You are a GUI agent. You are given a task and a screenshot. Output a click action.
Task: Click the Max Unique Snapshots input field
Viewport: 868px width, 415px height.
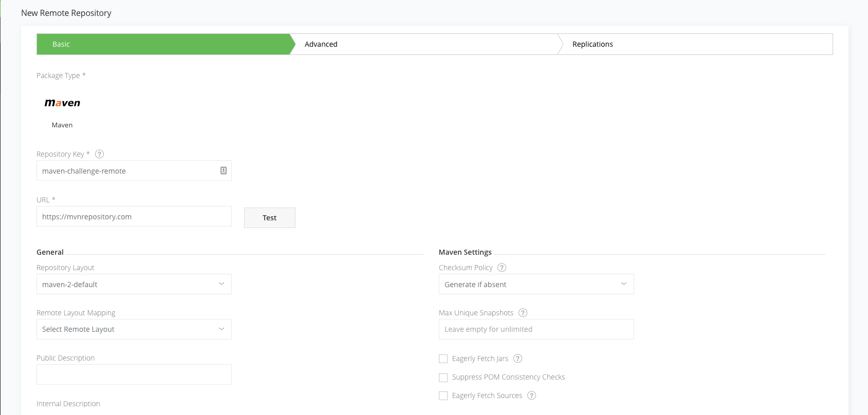pyautogui.click(x=536, y=329)
